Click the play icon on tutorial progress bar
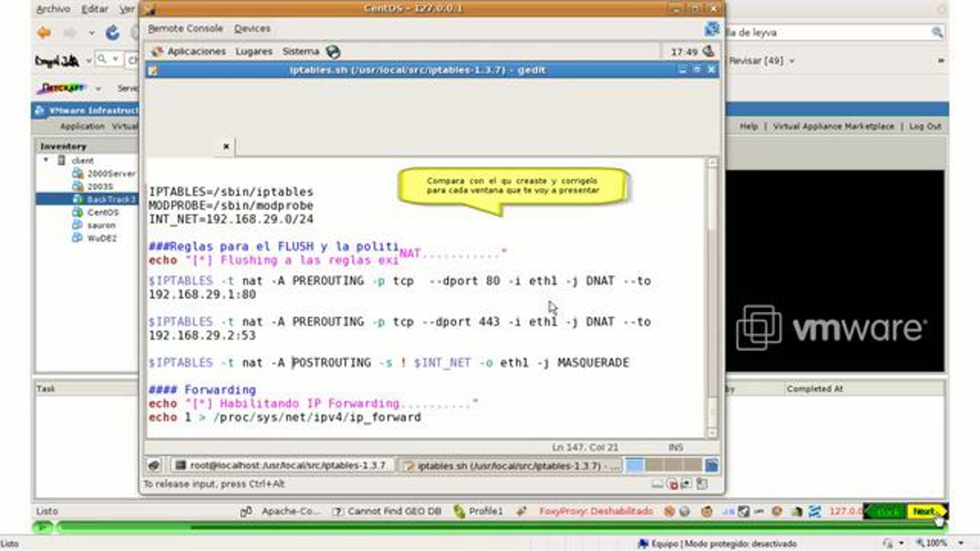 click(42, 527)
